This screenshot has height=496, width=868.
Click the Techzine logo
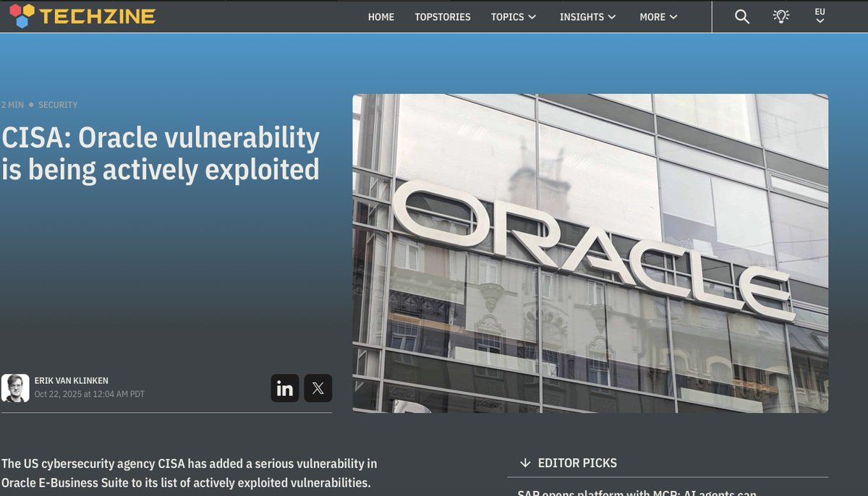[82, 16]
